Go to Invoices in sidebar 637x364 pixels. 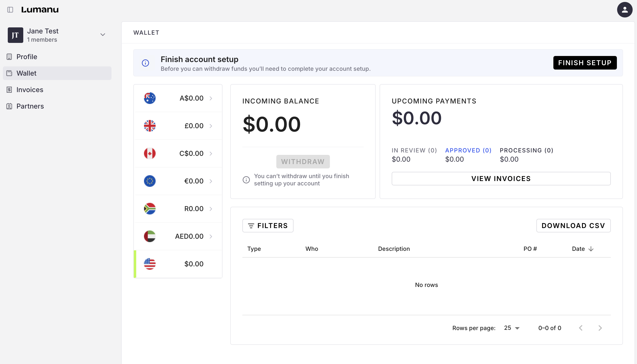(x=30, y=90)
